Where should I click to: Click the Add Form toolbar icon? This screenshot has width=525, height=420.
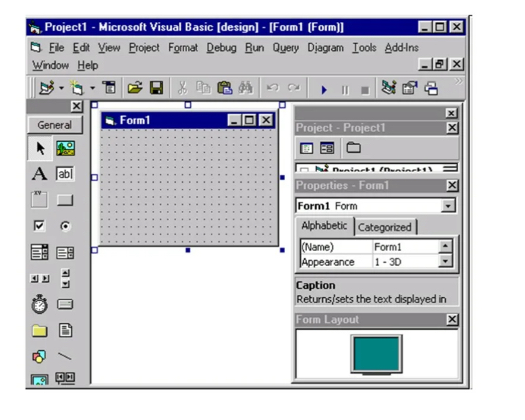coord(76,88)
